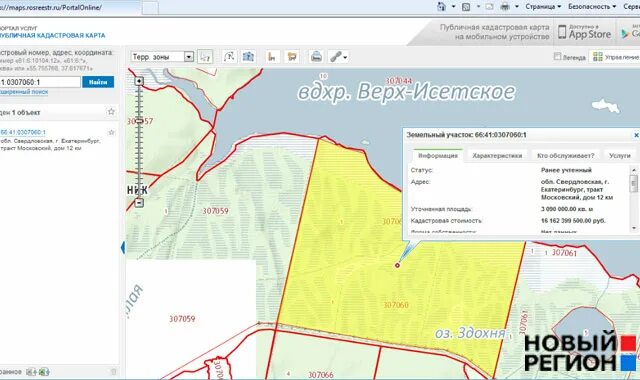Open the advanced search link below the search field
Viewport: 640px width, 380px height.
tap(24, 92)
